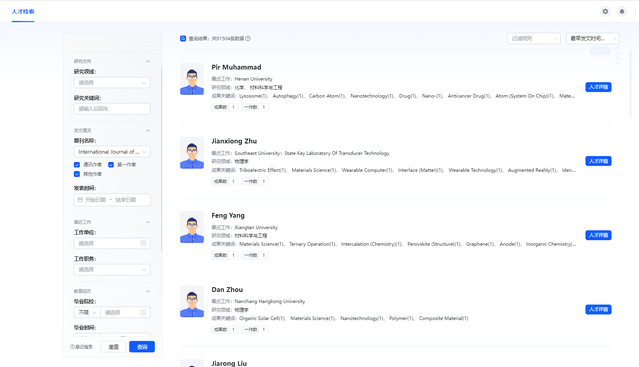Open 人才详情 for Pir Muhammad
Viewport: 639px width, 367px height.
(598, 87)
